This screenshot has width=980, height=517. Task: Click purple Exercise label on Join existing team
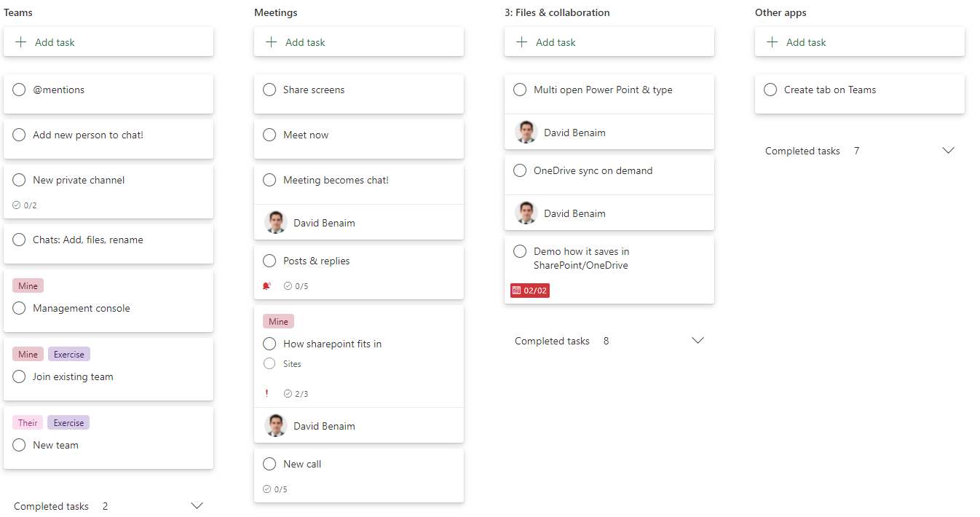point(69,355)
